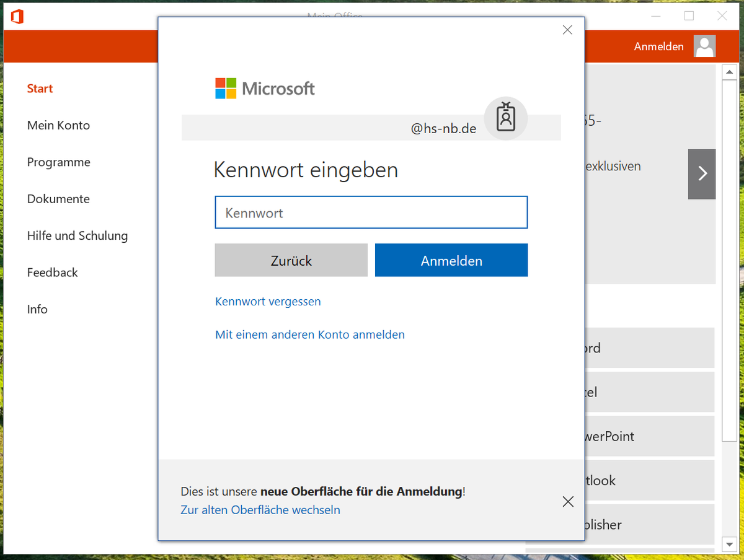
Task: Open Hilfe und Schulung in the sidebar
Action: coord(77,235)
